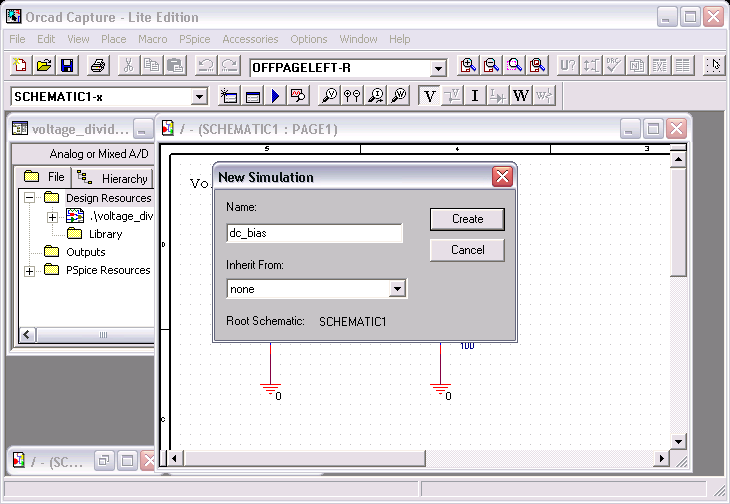Viewport: 730px width, 504px height.
Task: Close the New Simulation dialog
Action: (x=502, y=176)
